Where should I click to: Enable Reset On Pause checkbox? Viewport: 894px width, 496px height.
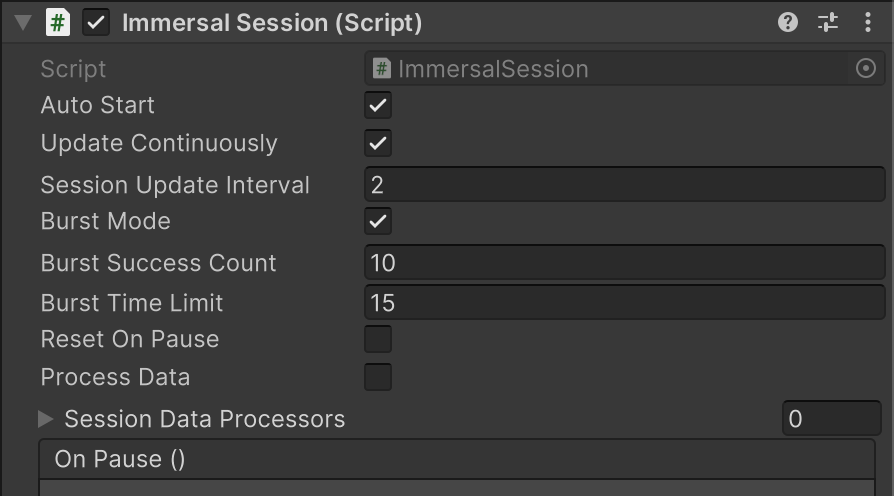378,339
